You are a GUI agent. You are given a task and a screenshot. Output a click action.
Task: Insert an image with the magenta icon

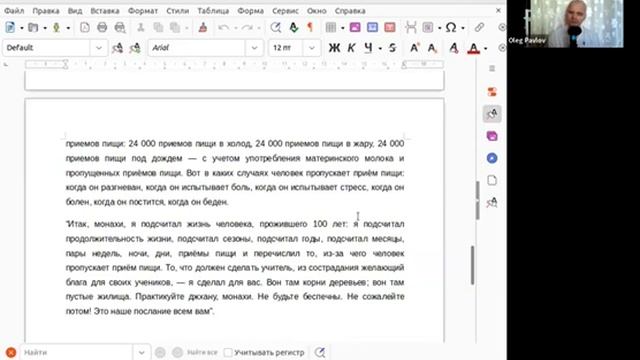click(355, 27)
